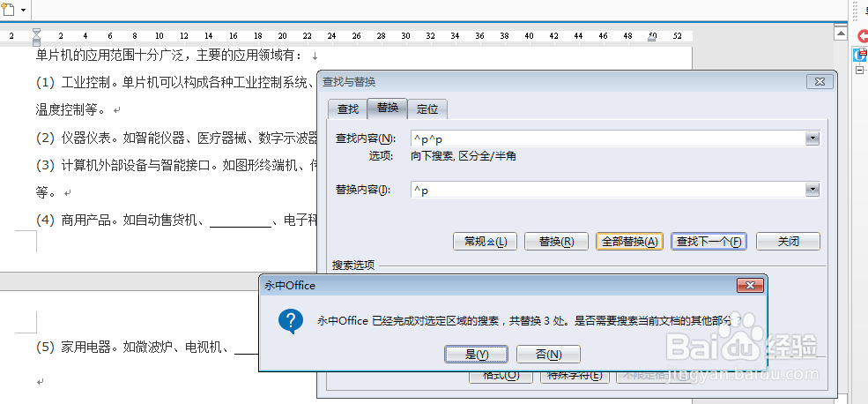Image resolution: width=868 pixels, height=404 pixels.
Task: Select the right indent marker on ruler
Action: 653,37
